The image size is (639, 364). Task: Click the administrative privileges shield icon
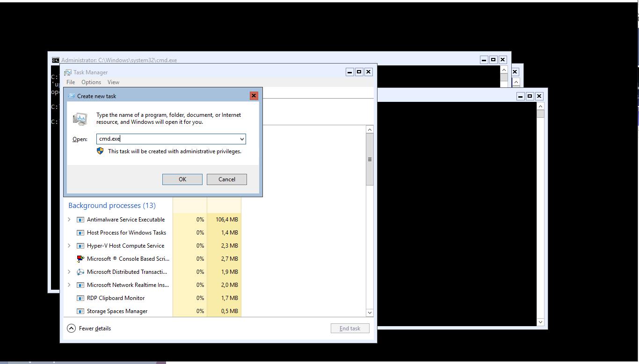(x=100, y=151)
